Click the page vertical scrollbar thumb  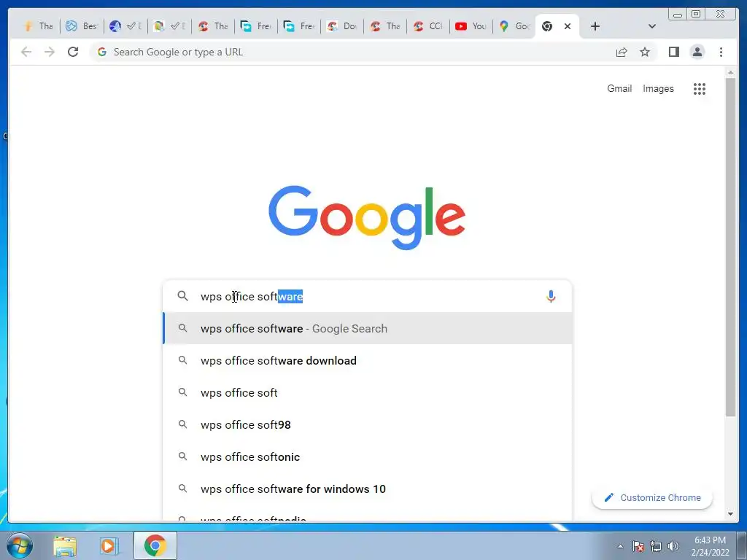[x=730, y=248]
